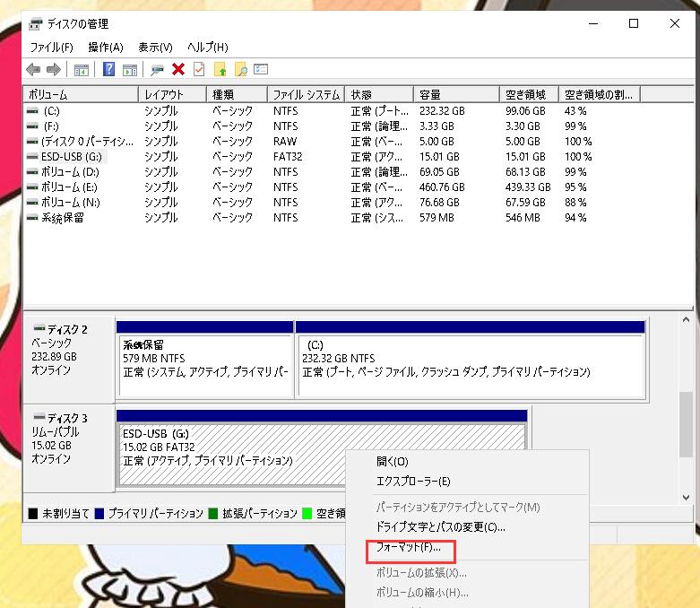Image resolution: width=700 pixels, height=608 pixels.
Task: Click the properties checkmark toolbar icon
Action: click(199, 69)
